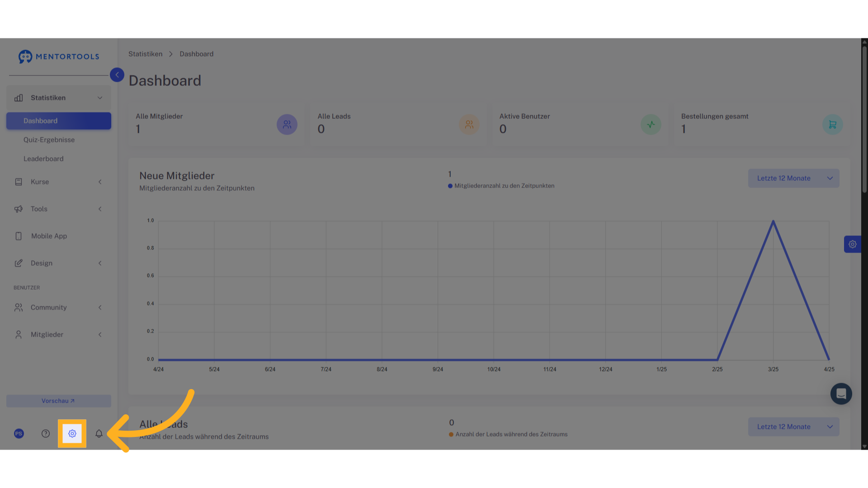Viewport: 868px width, 488px height.
Task: Open the Alle Leads Letzte 12 Monate dropdown
Action: point(794,427)
